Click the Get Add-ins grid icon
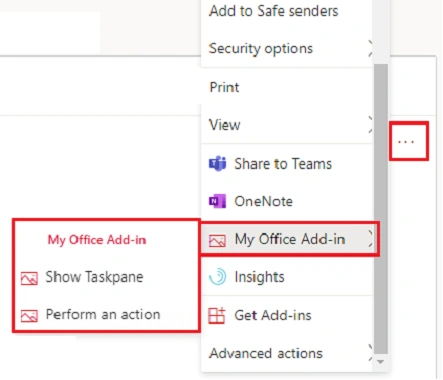Viewport: 443px width, 380px height. point(217,315)
